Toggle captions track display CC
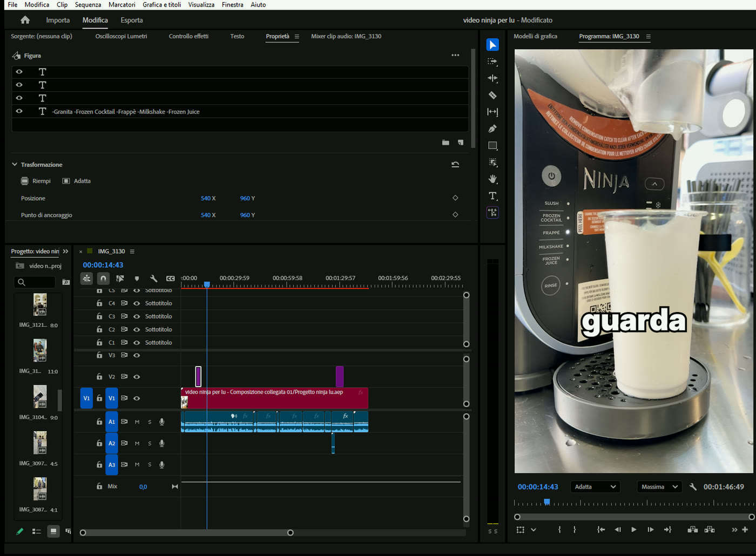The width and height of the screenshot is (756, 556). tap(171, 279)
